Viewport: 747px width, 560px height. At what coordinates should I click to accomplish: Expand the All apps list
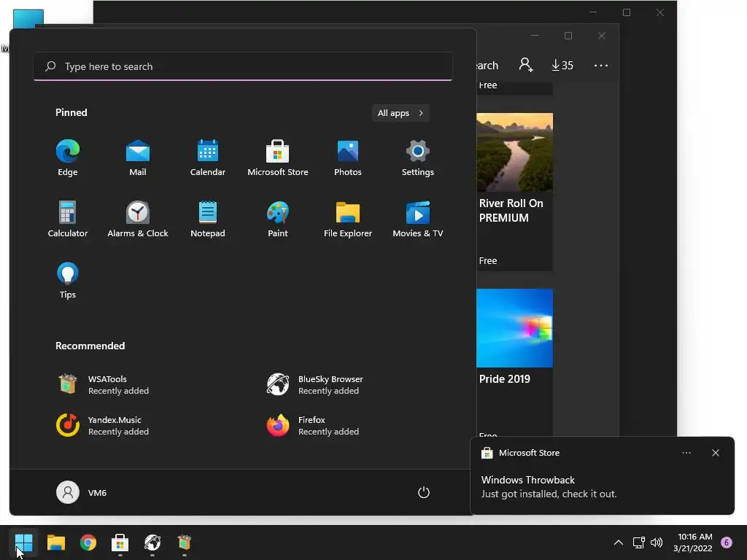[x=400, y=113]
